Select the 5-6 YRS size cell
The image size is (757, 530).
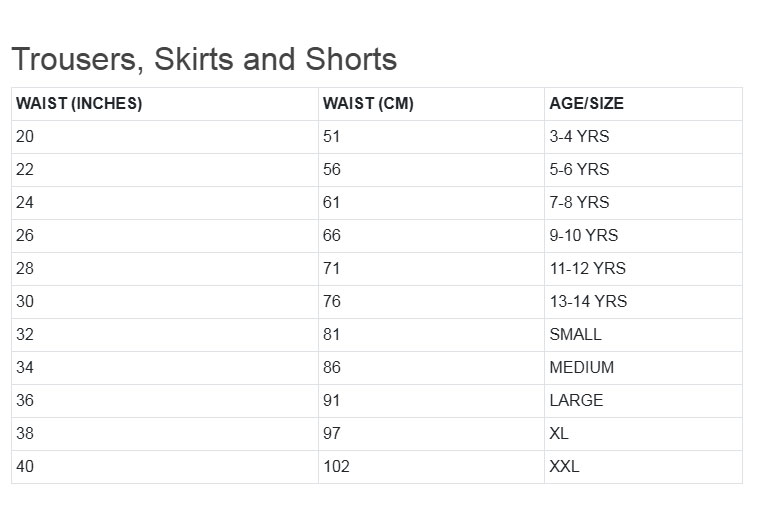(579, 169)
